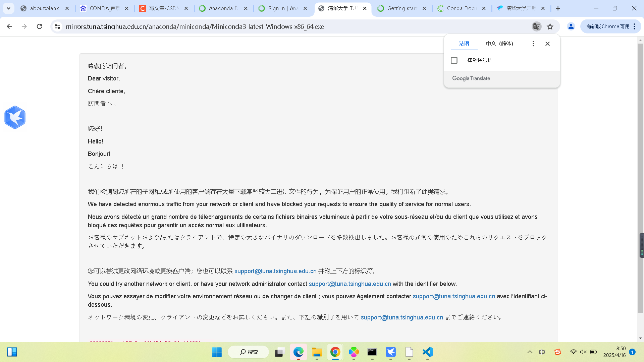Bookmark this page with the star icon
This screenshot has height=362, width=644.
(550, 26)
